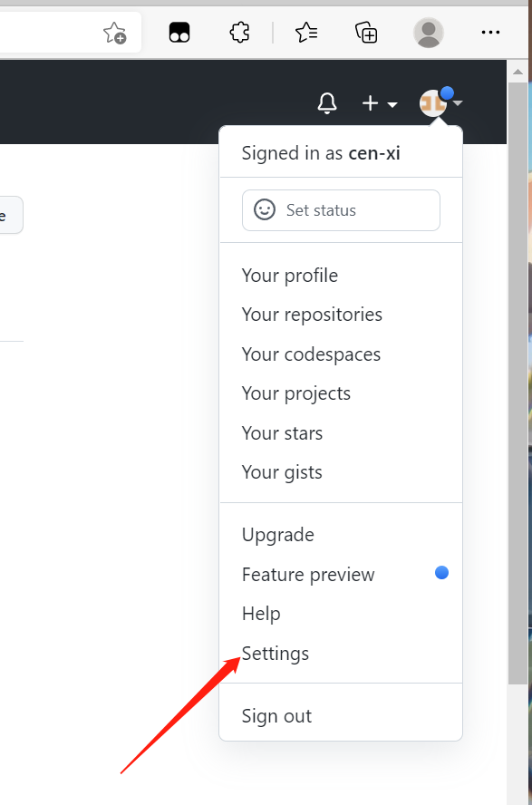Open browser Collections icon
Screen dimensions: 532x805
tap(366, 33)
